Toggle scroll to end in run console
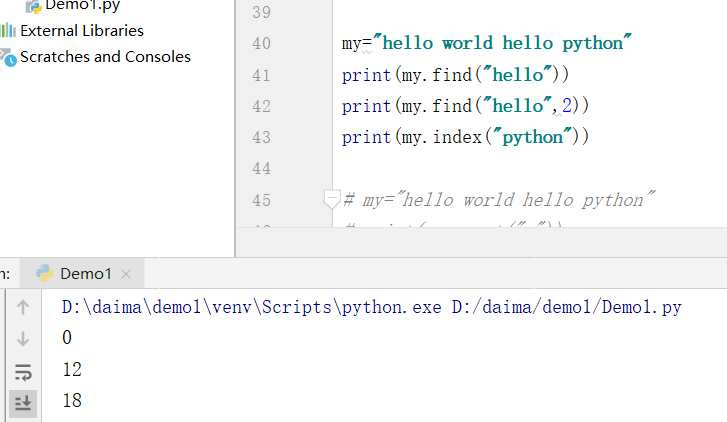Viewport: 727px width, 422px height. pos(23,403)
